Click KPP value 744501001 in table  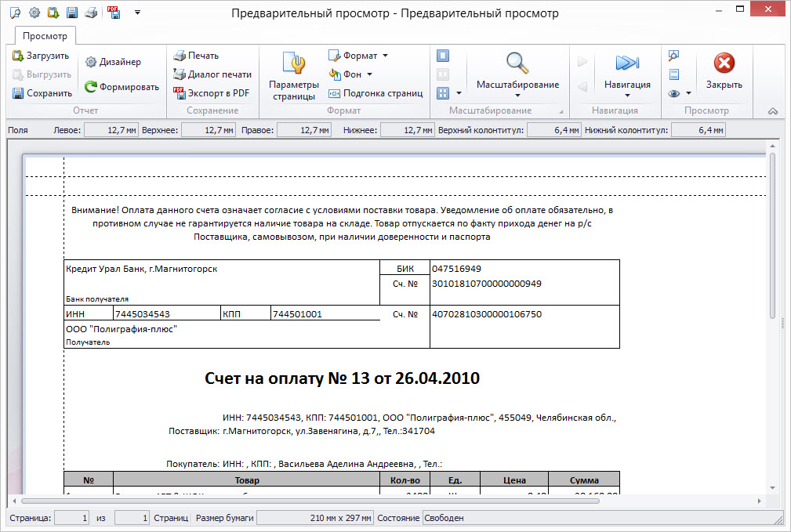(298, 314)
